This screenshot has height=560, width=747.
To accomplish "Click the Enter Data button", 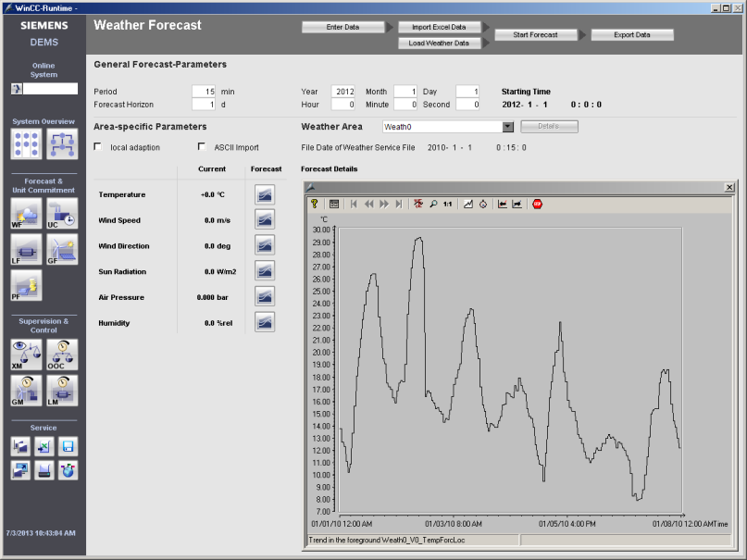I will pos(343,27).
